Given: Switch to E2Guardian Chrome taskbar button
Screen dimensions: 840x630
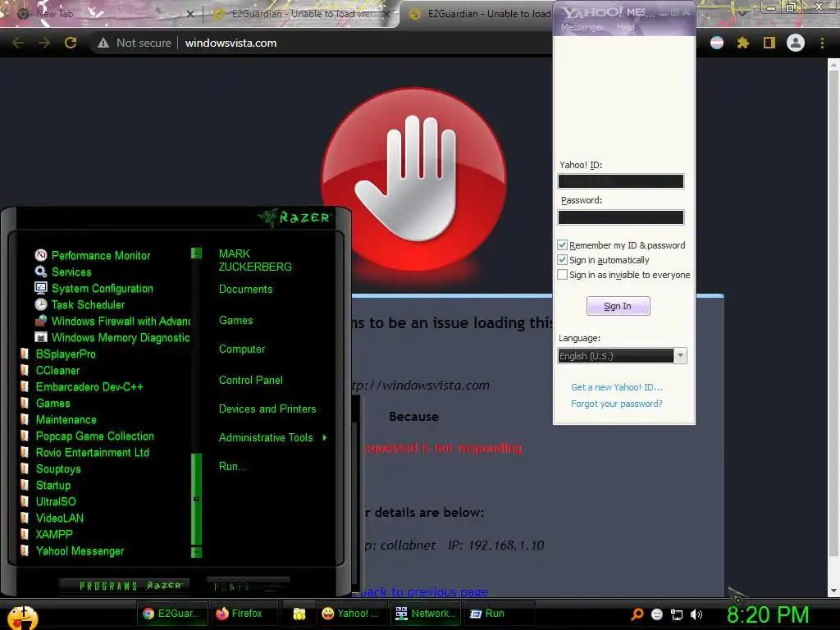Looking at the screenshot, I should pyautogui.click(x=172, y=614).
